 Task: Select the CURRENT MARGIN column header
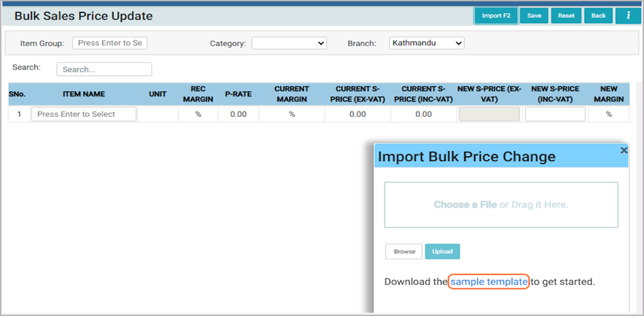coord(291,94)
